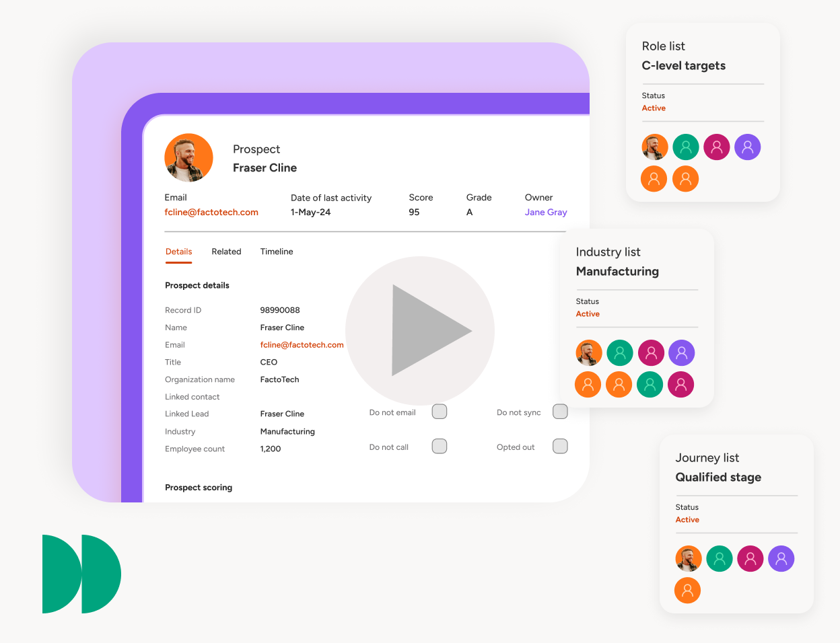The image size is (840, 643).
Task: Click Fraser's photo avatar in Industry list
Action: coord(588,352)
